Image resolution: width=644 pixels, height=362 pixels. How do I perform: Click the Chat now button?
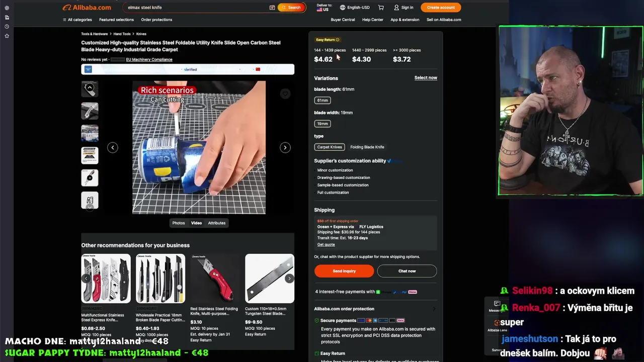pyautogui.click(x=407, y=271)
